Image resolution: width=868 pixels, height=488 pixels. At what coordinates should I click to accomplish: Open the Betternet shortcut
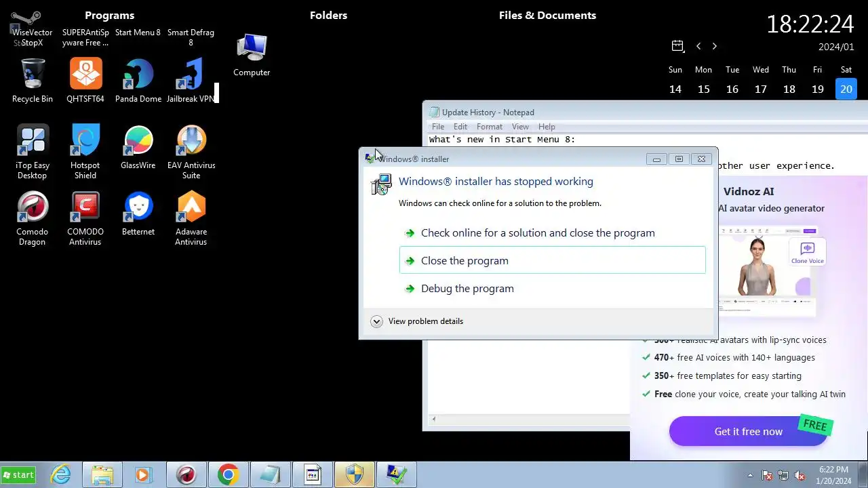pos(138,213)
